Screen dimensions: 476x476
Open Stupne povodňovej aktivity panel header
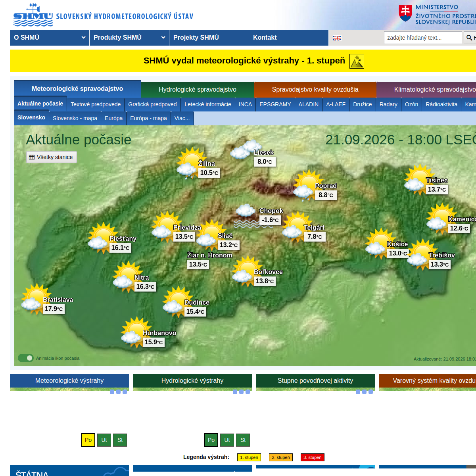click(315, 381)
